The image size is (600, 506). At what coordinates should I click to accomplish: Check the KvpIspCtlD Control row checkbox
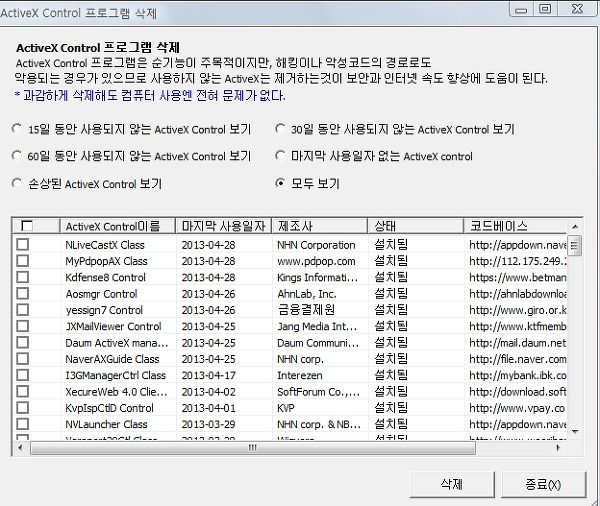click(x=23, y=408)
